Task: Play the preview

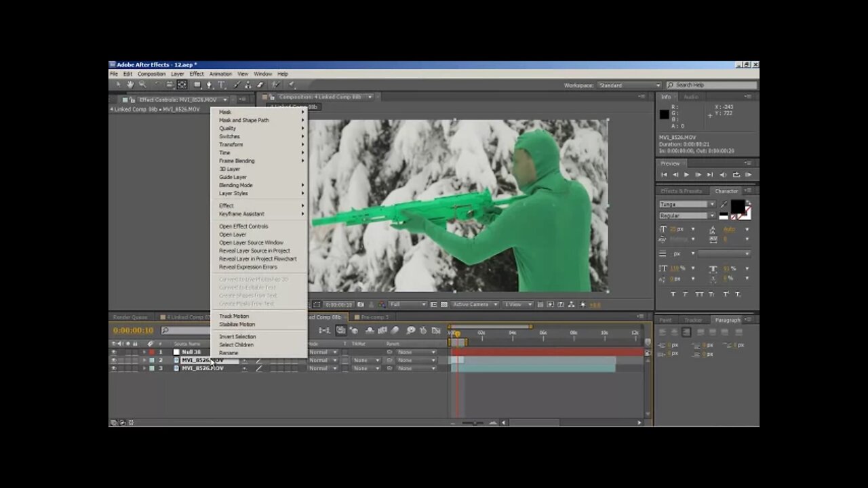Action: 686,174
